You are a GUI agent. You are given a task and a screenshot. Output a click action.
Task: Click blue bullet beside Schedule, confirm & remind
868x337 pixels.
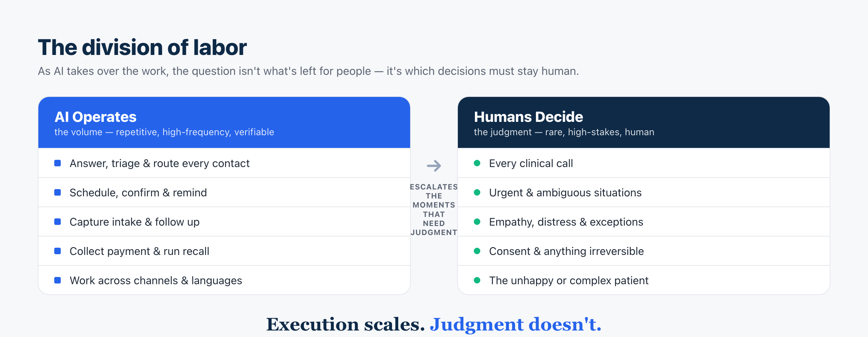point(58,192)
